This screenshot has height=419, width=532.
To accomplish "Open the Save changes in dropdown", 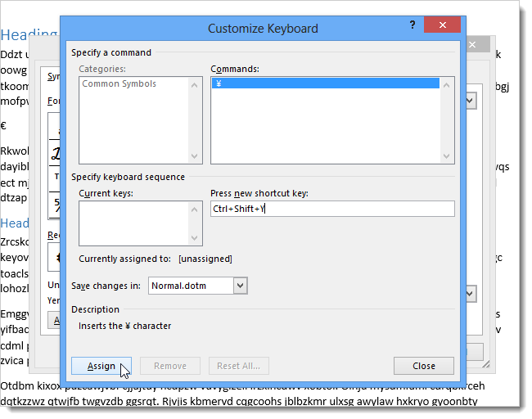I will (240, 286).
